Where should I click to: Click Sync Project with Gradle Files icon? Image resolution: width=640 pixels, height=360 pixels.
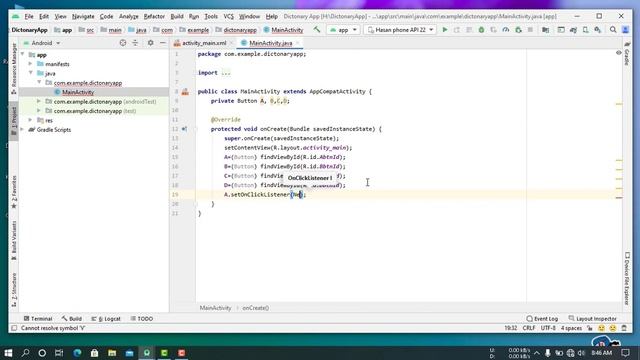click(x=573, y=30)
